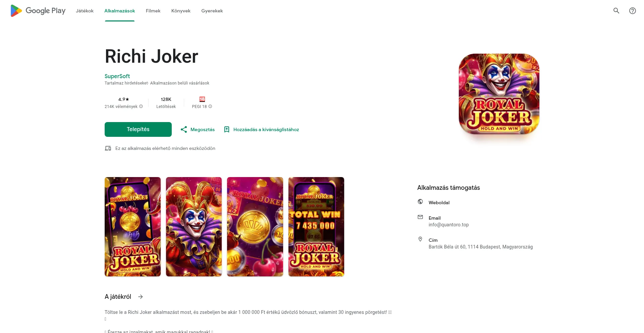Open the Filmek tab
The image size is (644, 333).
(x=153, y=11)
